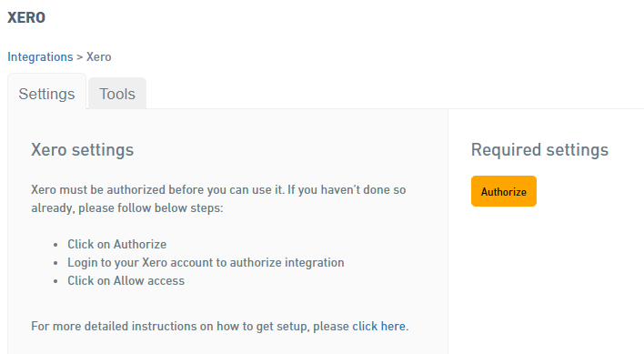Viewport: 644px width, 354px height.
Task: Click the 'Click on Allow access' bullet
Action: click(126, 281)
